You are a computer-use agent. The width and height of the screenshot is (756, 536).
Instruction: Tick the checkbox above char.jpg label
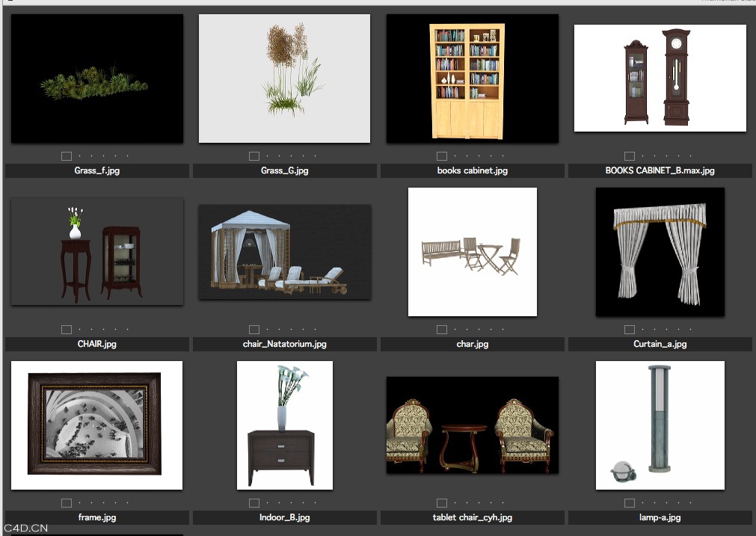coord(442,330)
